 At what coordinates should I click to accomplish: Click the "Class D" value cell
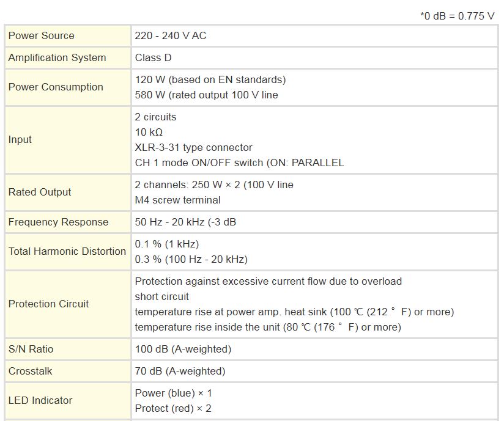pos(154,57)
